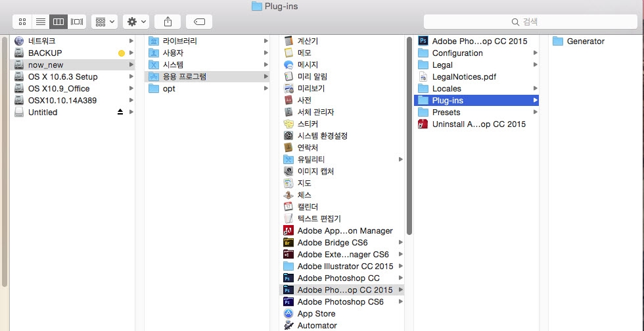Viewport: 644px width, 331px height.
Task: Select the 네트워크 network globe icon
Action: tap(19, 41)
